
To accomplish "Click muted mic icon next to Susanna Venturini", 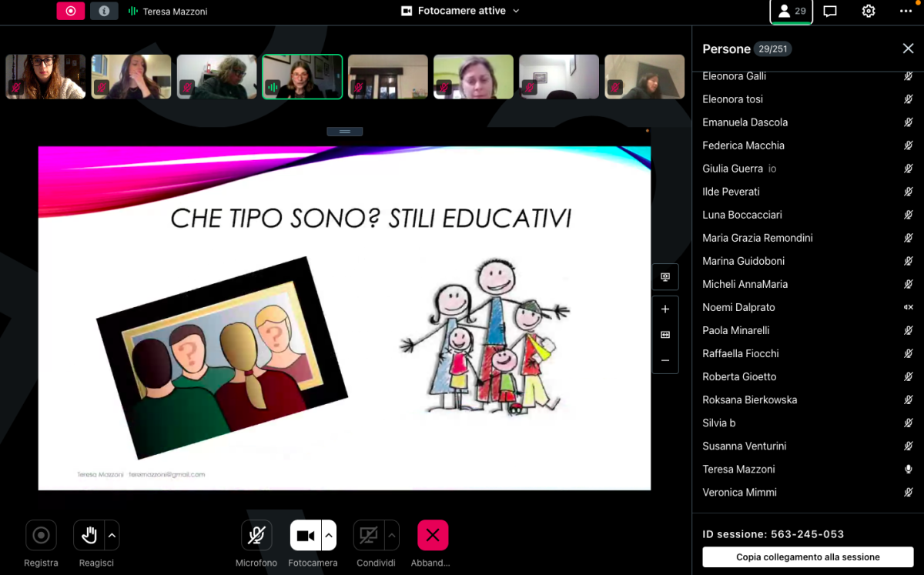I will pos(909,446).
